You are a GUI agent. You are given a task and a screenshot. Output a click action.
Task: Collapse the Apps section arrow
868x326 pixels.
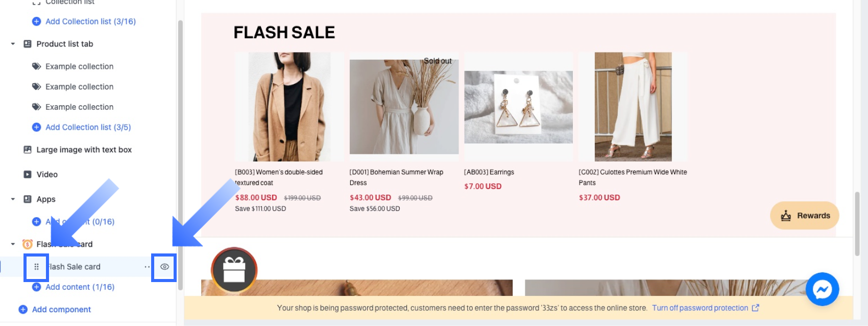pos(13,199)
